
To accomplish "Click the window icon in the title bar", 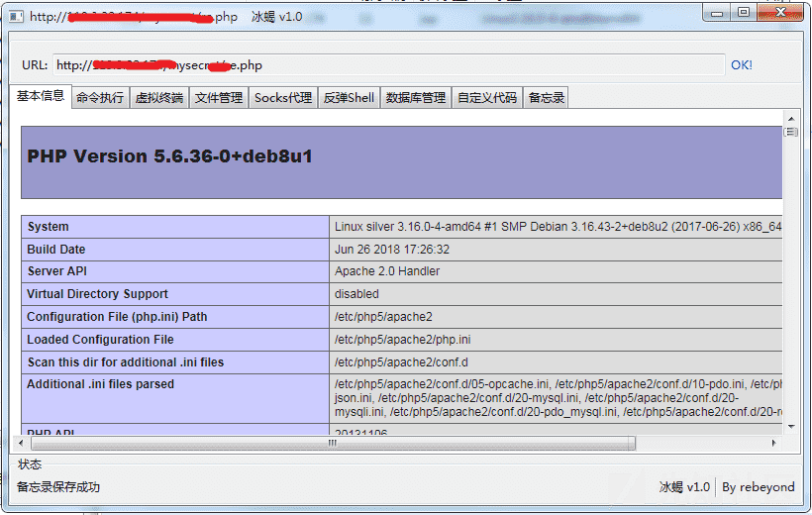I will click(x=16, y=17).
